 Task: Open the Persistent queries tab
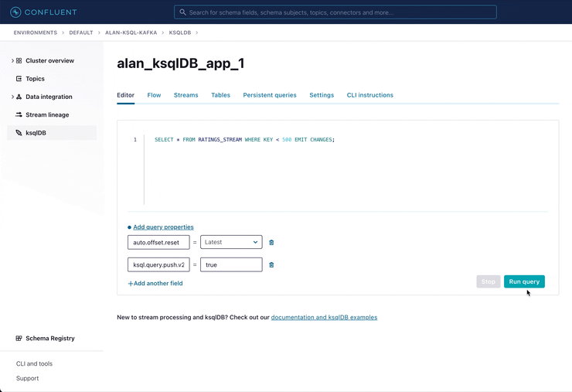[270, 95]
